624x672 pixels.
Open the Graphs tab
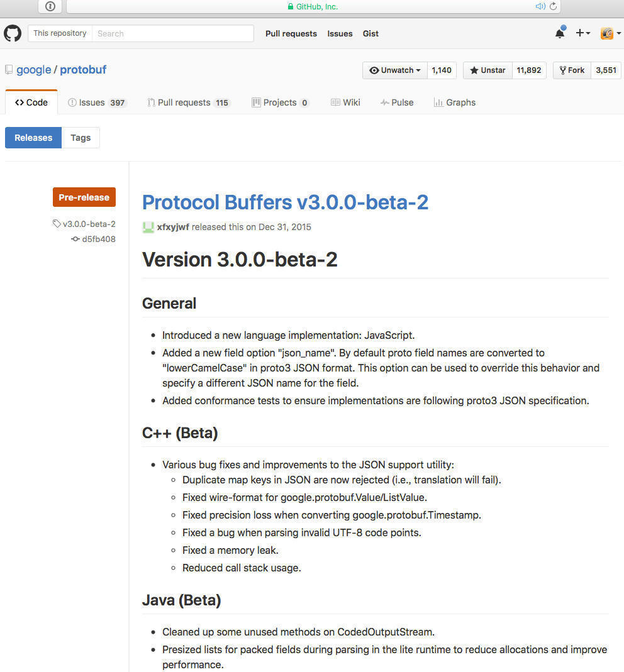tap(455, 102)
